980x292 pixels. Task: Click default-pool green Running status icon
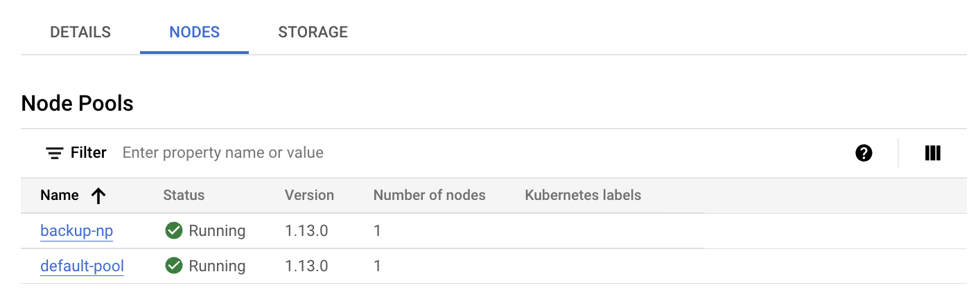pyautogui.click(x=174, y=266)
